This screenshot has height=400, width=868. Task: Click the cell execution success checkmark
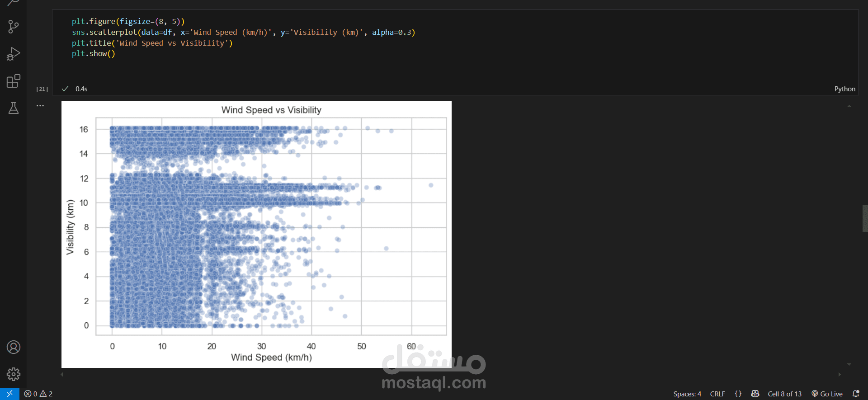click(x=65, y=89)
